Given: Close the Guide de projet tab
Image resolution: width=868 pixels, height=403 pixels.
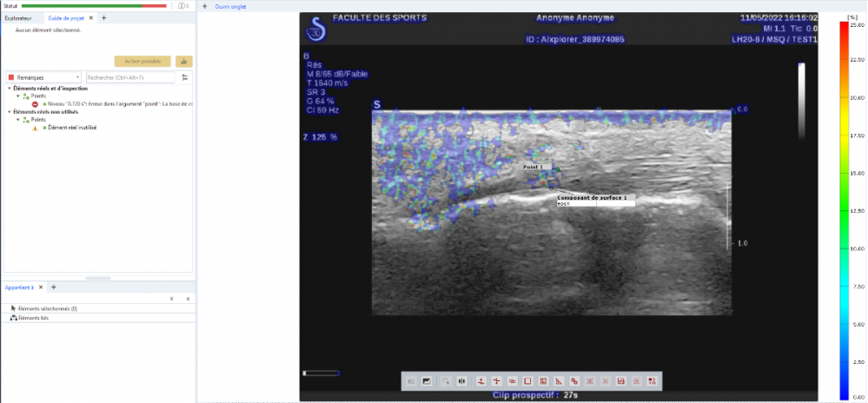Looking at the screenshot, I should click(91, 17).
